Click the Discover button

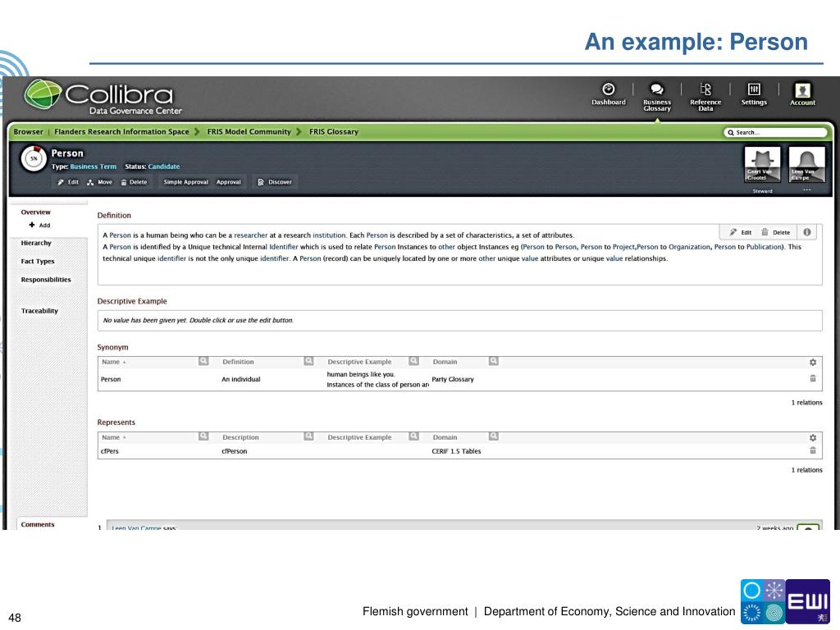pyautogui.click(x=275, y=182)
